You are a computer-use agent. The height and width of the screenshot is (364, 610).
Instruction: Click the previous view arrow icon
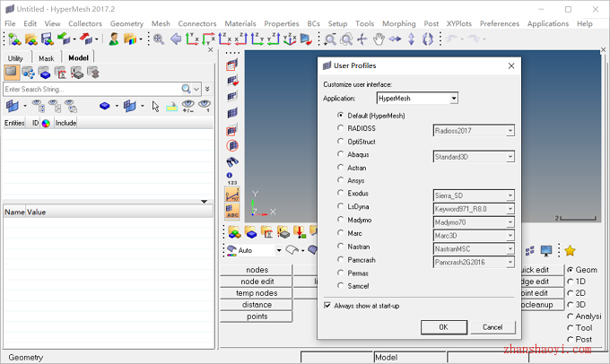click(x=176, y=39)
